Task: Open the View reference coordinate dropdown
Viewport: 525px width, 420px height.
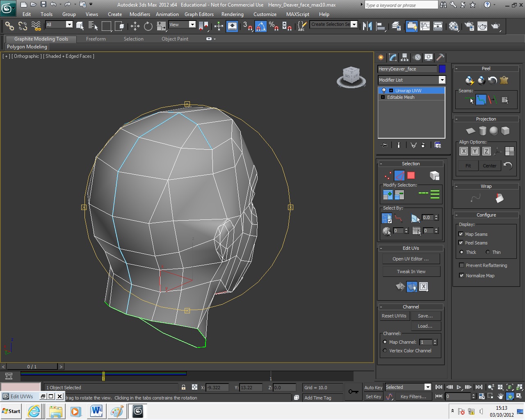Action: [x=192, y=25]
